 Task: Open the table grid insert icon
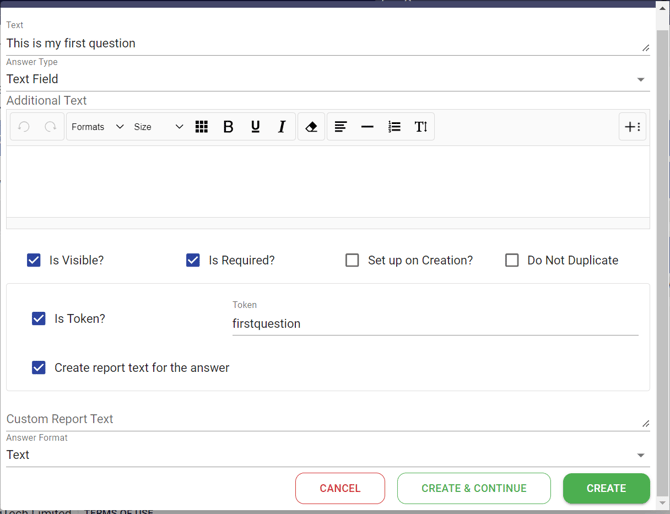(201, 127)
